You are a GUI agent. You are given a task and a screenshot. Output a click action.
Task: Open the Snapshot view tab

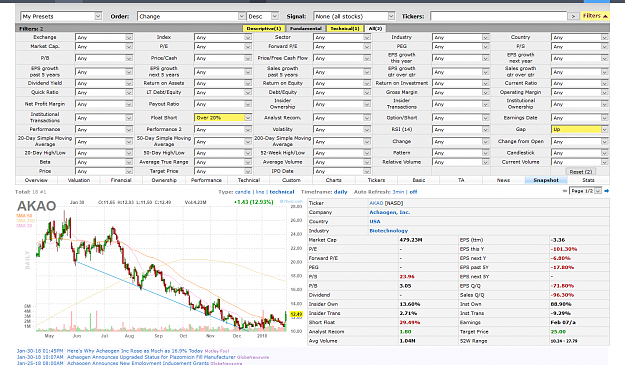(x=546, y=180)
